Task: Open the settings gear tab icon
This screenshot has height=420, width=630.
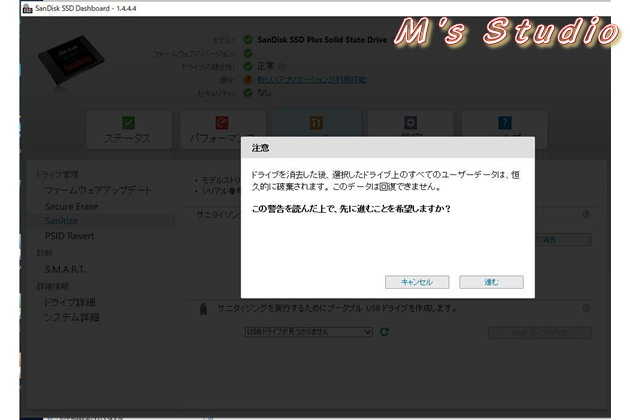Action: click(x=410, y=122)
